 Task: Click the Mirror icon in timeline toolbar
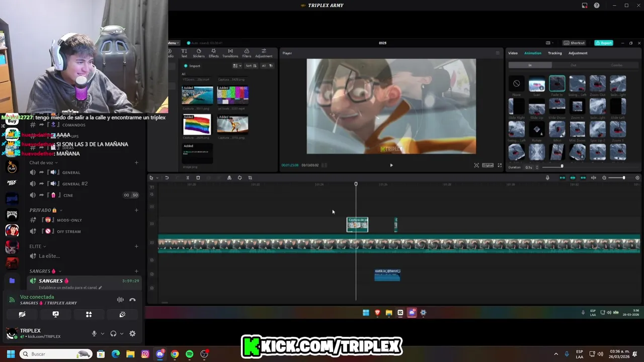point(229,177)
